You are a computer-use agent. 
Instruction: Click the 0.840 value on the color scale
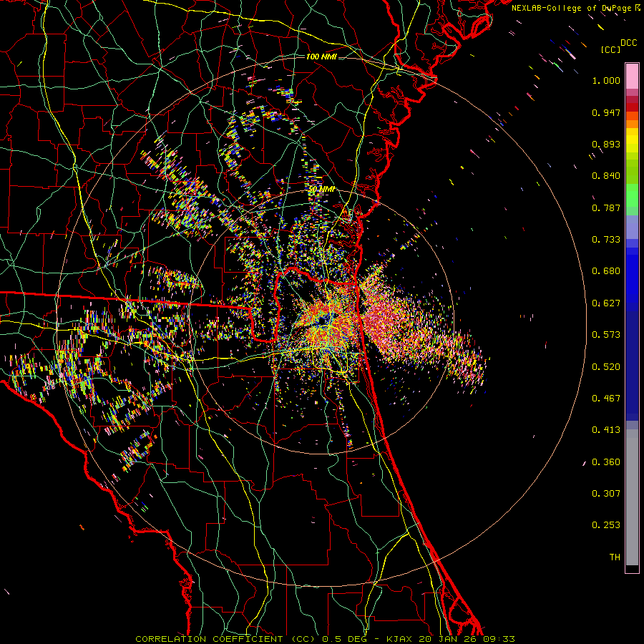(x=606, y=176)
